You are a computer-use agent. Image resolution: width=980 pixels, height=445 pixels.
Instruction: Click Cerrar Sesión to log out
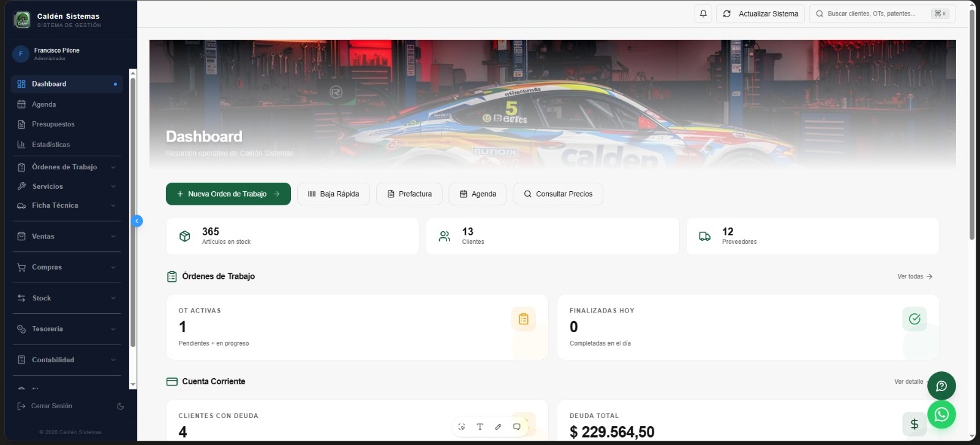click(45, 406)
